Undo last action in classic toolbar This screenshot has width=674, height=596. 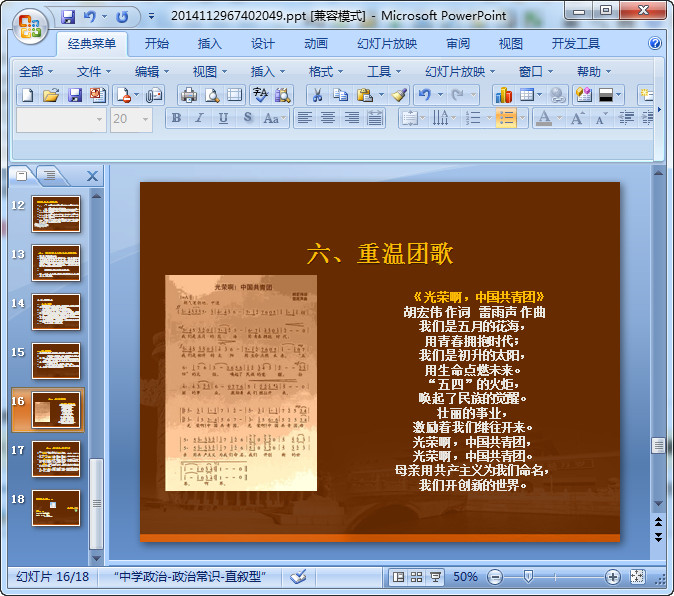(425, 95)
